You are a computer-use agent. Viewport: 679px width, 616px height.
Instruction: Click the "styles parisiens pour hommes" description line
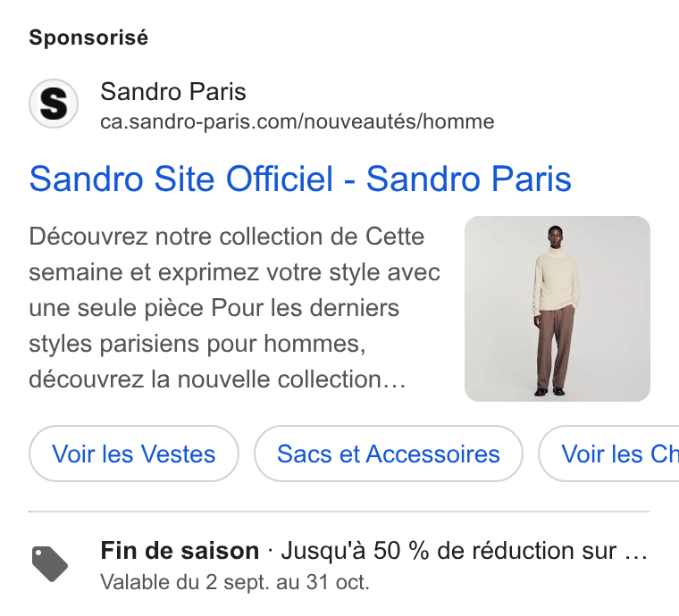click(x=197, y=345)
